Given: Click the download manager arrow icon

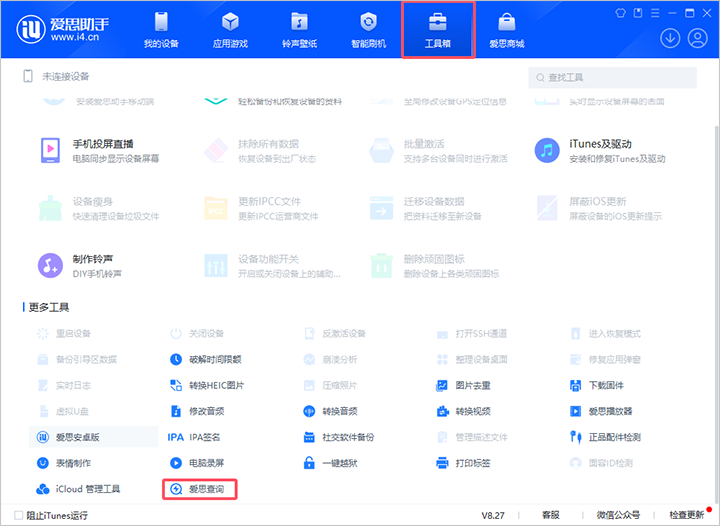Looking at the screenshot, I should click(x=670, y=37).
